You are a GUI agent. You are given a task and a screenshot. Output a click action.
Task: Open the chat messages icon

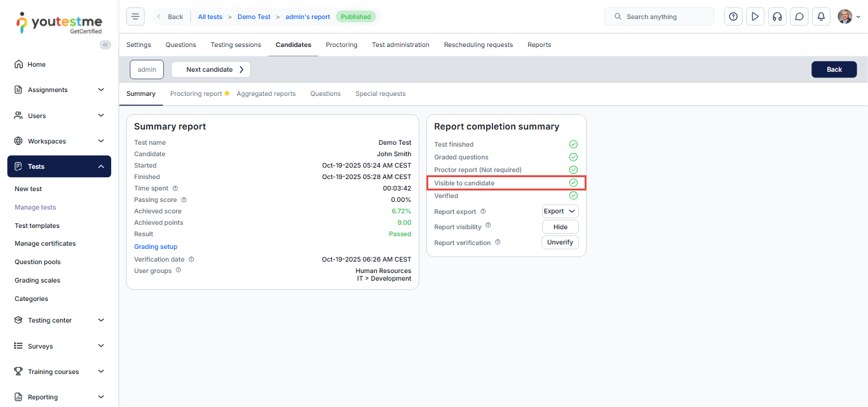pyautogui.click(x=799, y=17)
